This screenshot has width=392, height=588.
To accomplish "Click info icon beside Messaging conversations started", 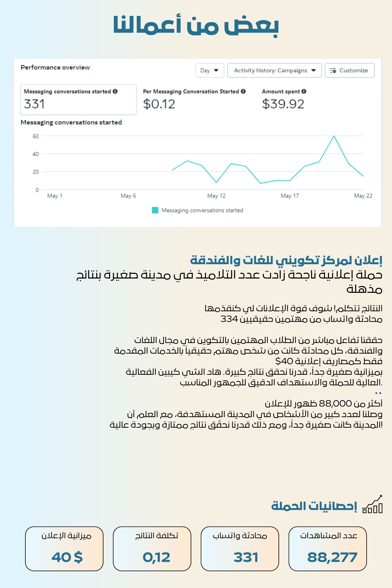I will [x=115, y=92].
